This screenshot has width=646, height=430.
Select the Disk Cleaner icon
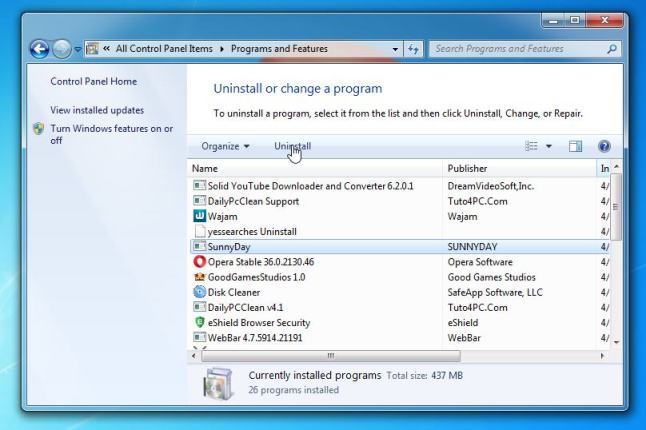(x=199, y=292)
